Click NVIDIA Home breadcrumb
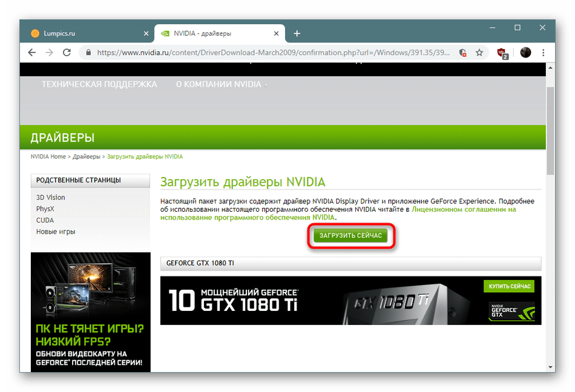Viewport: 575px width, 392px height. click(x=48, y=157)
